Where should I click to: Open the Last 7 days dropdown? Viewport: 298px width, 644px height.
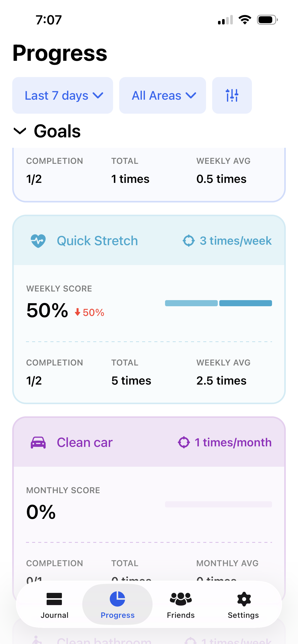click(x=63, y=95)
